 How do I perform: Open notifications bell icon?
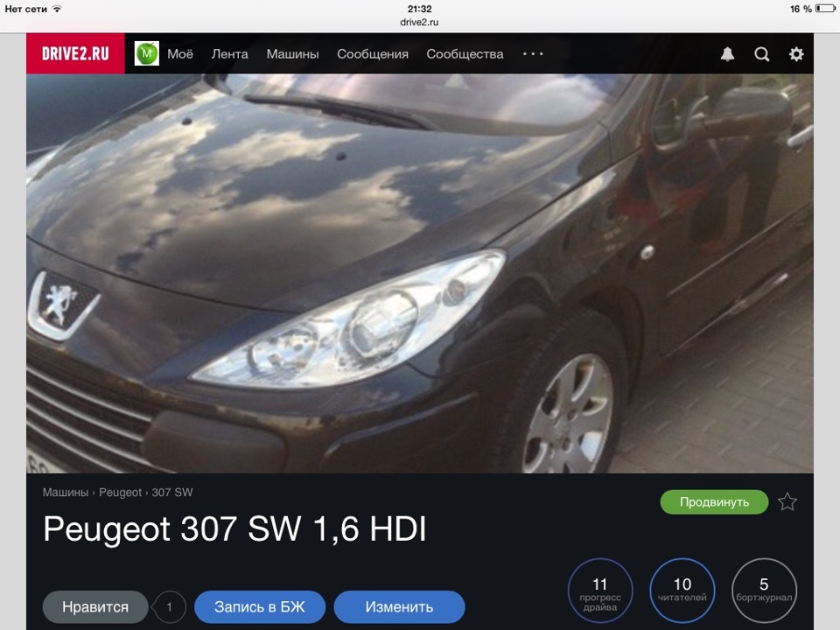tap(727, 54)
